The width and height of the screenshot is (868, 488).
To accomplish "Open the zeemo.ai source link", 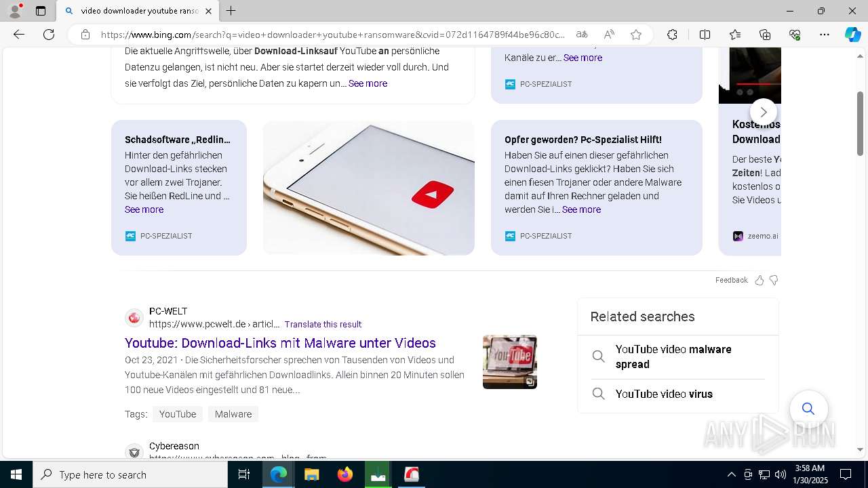I will pyautogui.click(x=755, y=236).
